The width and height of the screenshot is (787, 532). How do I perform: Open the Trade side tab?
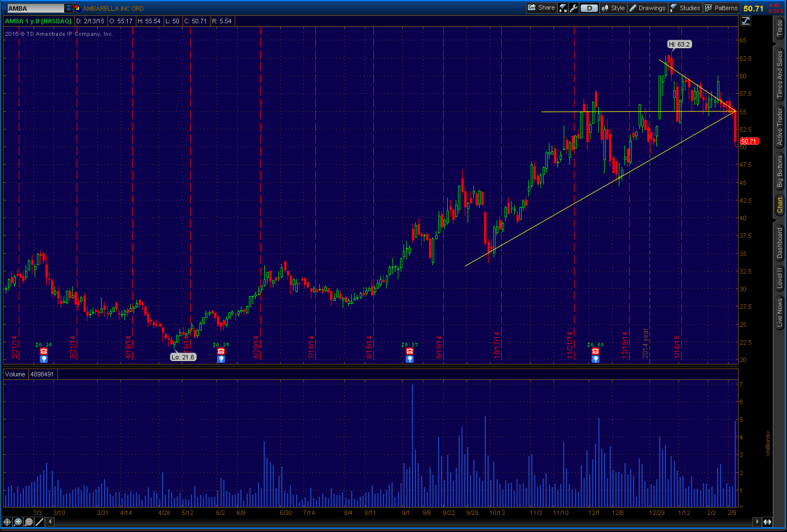click(x=780, y=28)
